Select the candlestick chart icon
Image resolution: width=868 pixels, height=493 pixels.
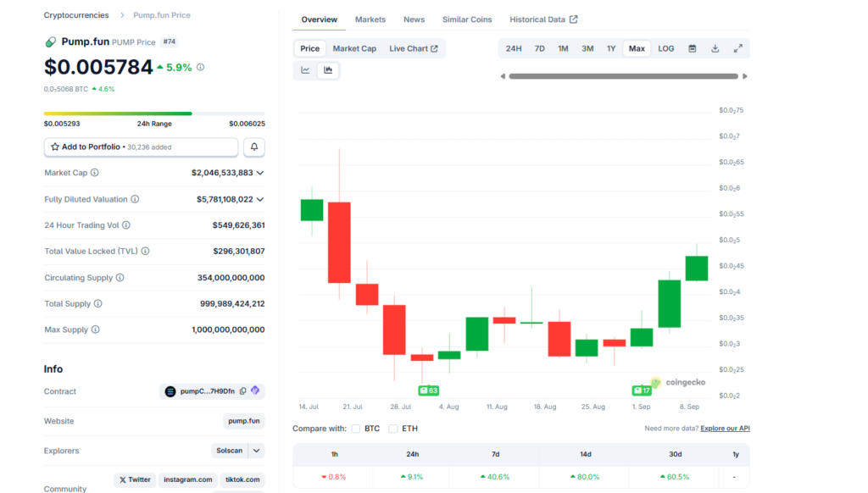(x=328, y=70)
